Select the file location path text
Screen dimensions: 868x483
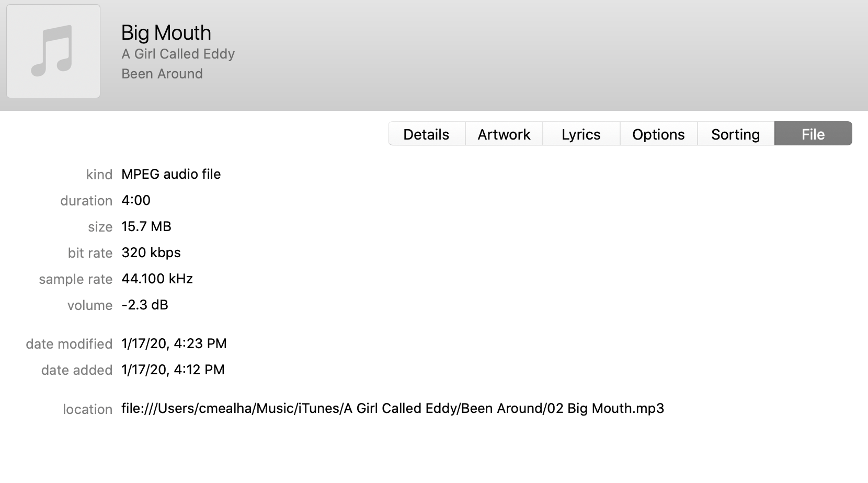393,408
